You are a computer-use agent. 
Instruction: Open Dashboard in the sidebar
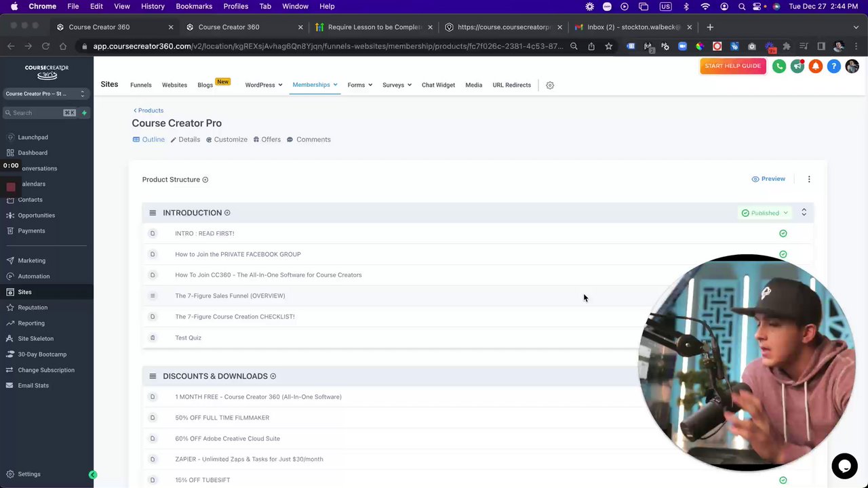33,152
